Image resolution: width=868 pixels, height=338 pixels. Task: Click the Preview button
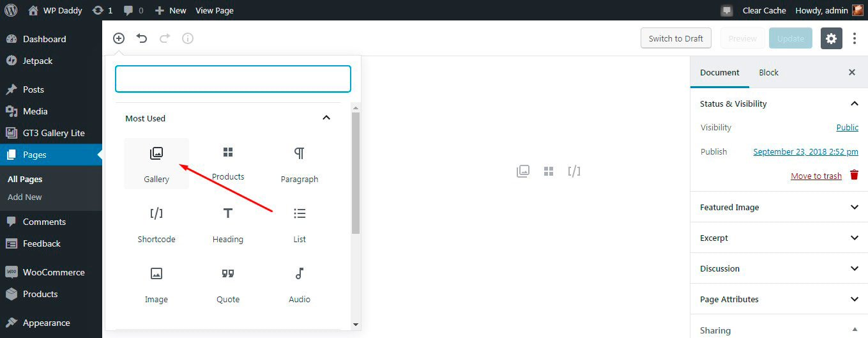coord(743,38)
